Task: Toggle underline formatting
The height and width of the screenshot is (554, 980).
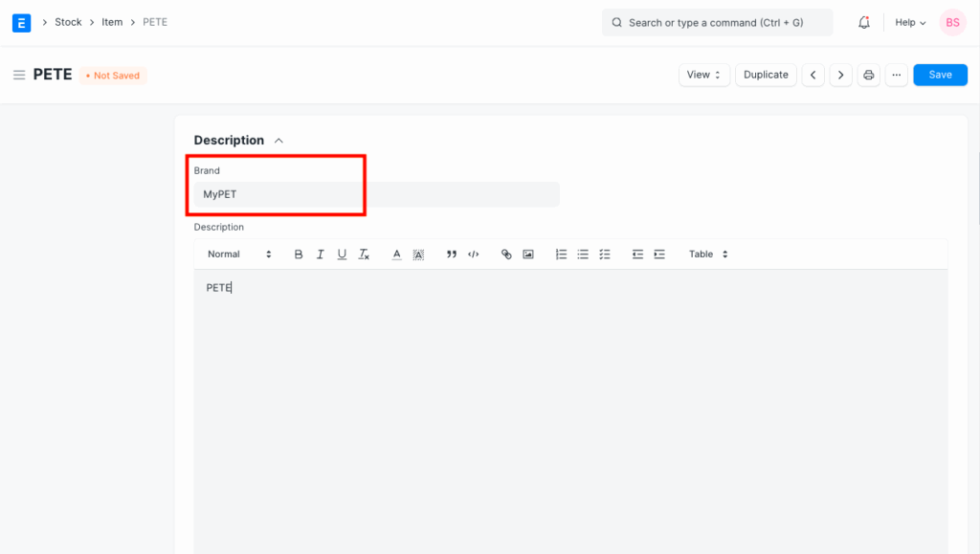Action: (x=342, y=255)
